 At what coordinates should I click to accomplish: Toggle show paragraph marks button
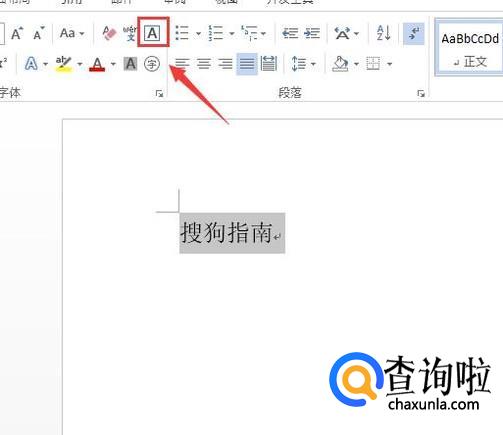click(414, 33)
